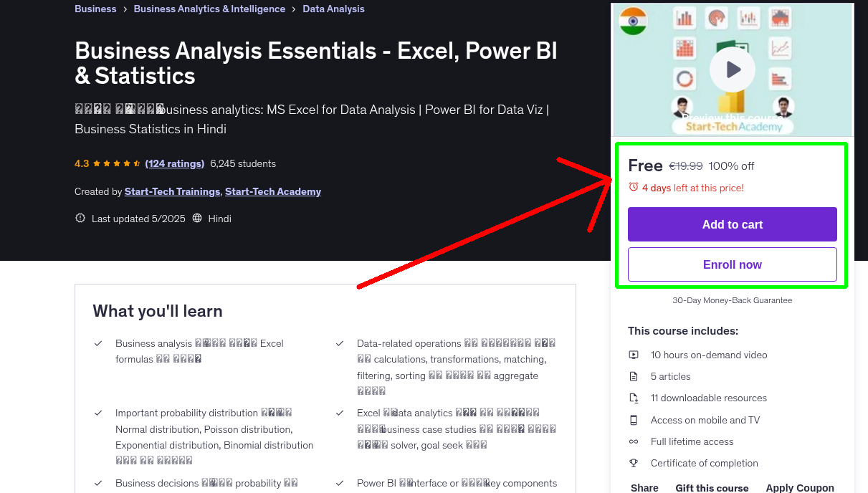Click the Share button
Viewport: 868px width, 493px height.
coord(644,487)
